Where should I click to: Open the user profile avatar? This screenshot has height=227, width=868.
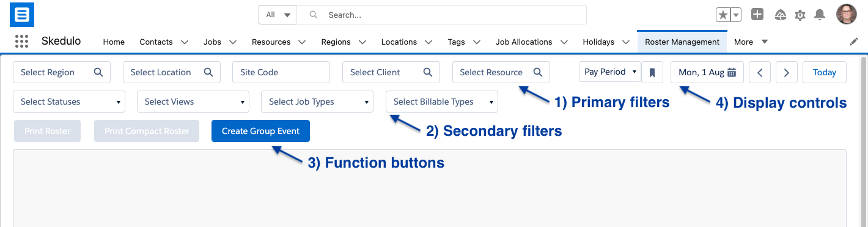847,15
